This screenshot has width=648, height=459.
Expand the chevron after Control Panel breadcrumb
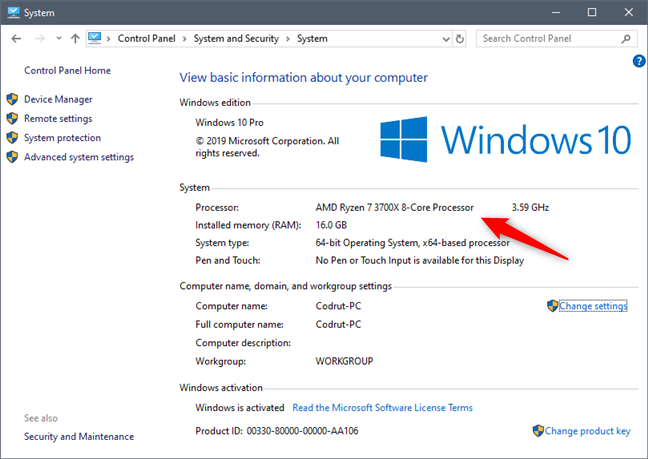(x=187, y=39)
